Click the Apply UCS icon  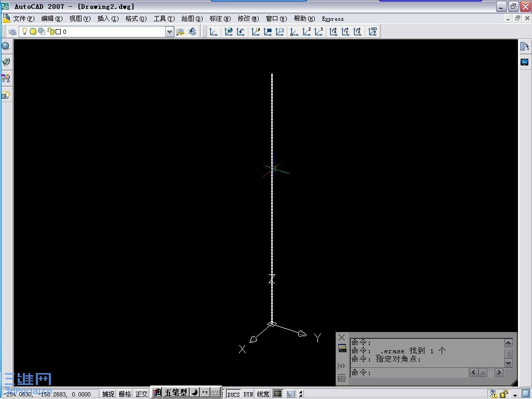(x=373, y=32)
